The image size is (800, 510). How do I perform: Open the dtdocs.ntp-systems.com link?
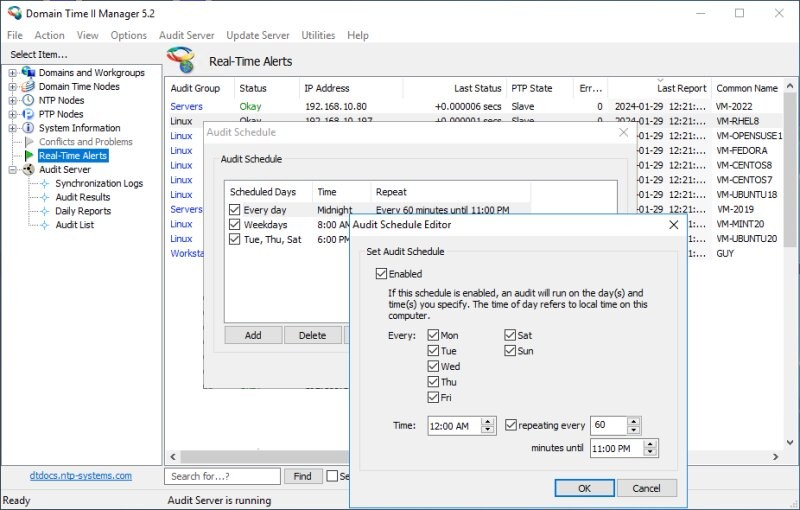[x=81, y=476]
